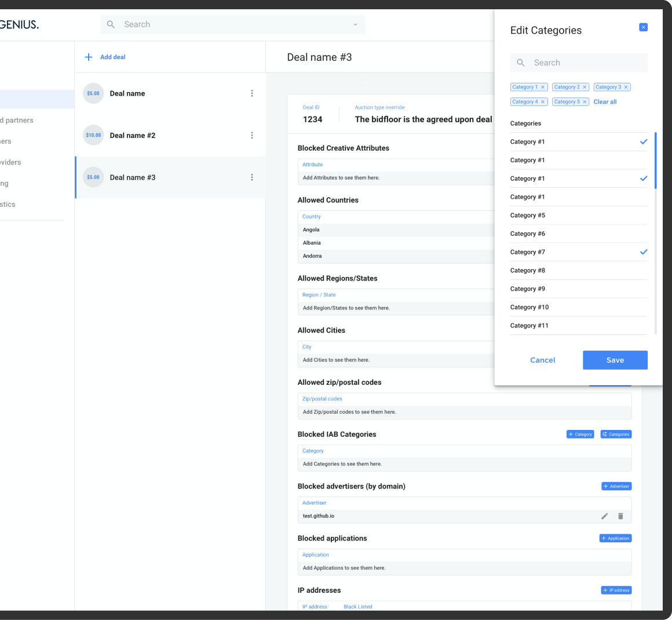Check the second Category #1 row
This screenshot has height=620, width=672.
(579, 161)
